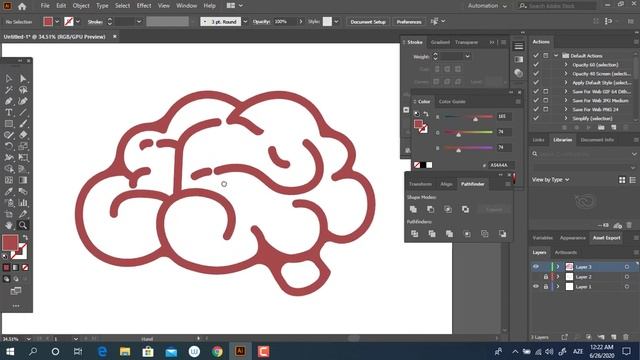Click the large red fill swatch in toolbar
This screenshot has height=360, width=640.
click(x=10, y=242)
